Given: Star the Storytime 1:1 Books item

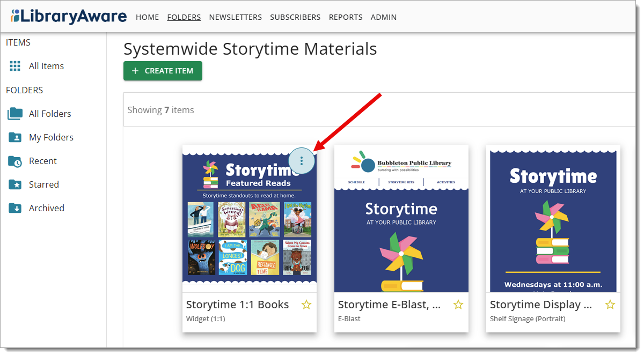Looking at the screenshot, I should (x=306, y=305).
